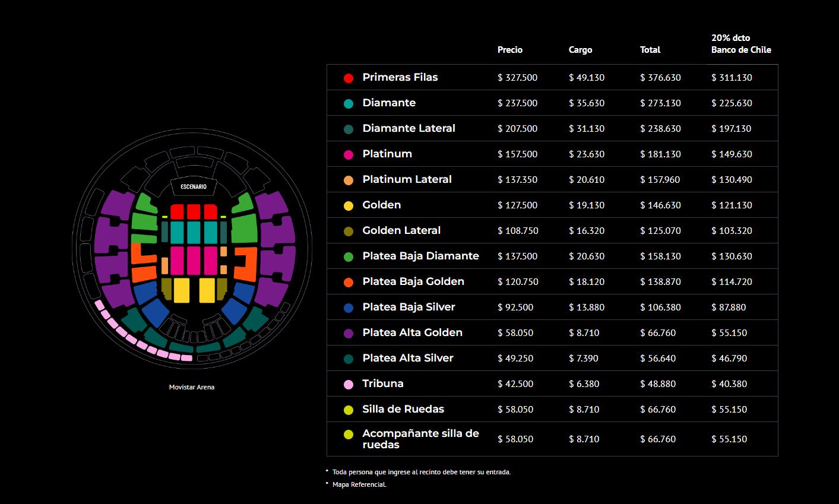The width and height of the screenshot is (839, 504).
Task: Click the Cargo column header
Action: coord(580,50)
